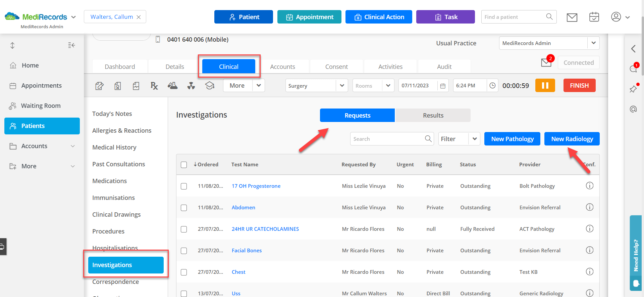
Task: Open the time picker clock icon
Action: click(x=492, y=85)
